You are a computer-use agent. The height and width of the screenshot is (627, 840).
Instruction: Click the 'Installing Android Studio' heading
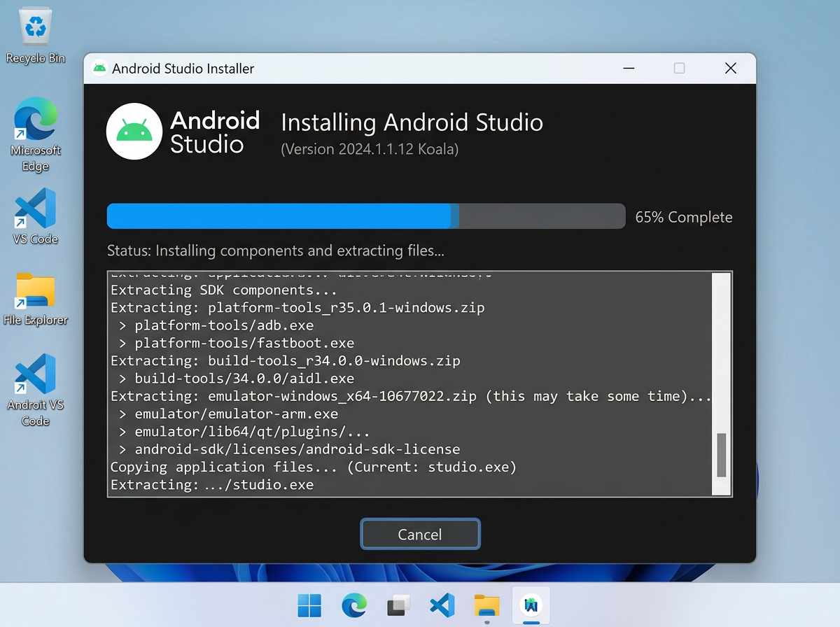coord(412,122)
